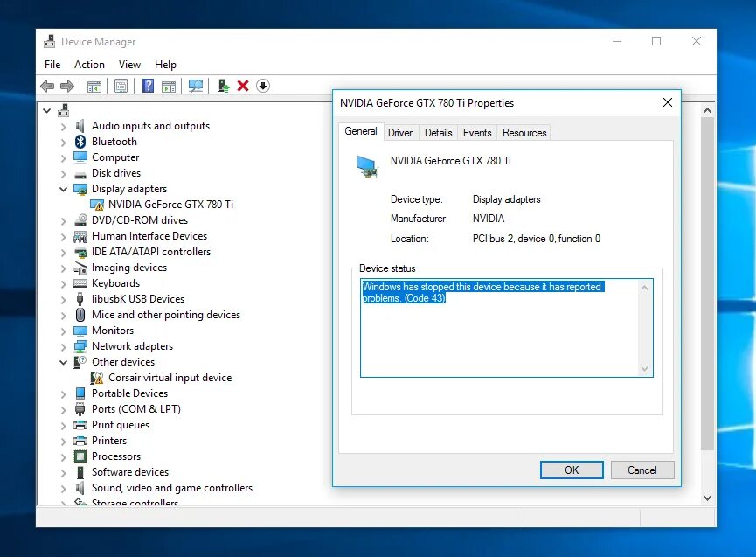This screenshot has height=557, width=756.
Task: Expand the Monitors node
Action: [x=63, y=331]
